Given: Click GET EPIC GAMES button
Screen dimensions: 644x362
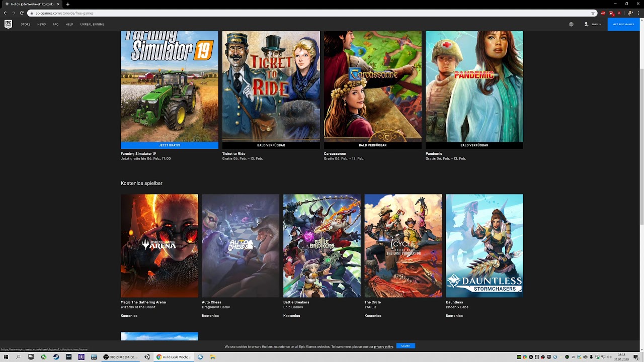Looking at the screenshot, I should pyautogui.click(x=623, y=24).
